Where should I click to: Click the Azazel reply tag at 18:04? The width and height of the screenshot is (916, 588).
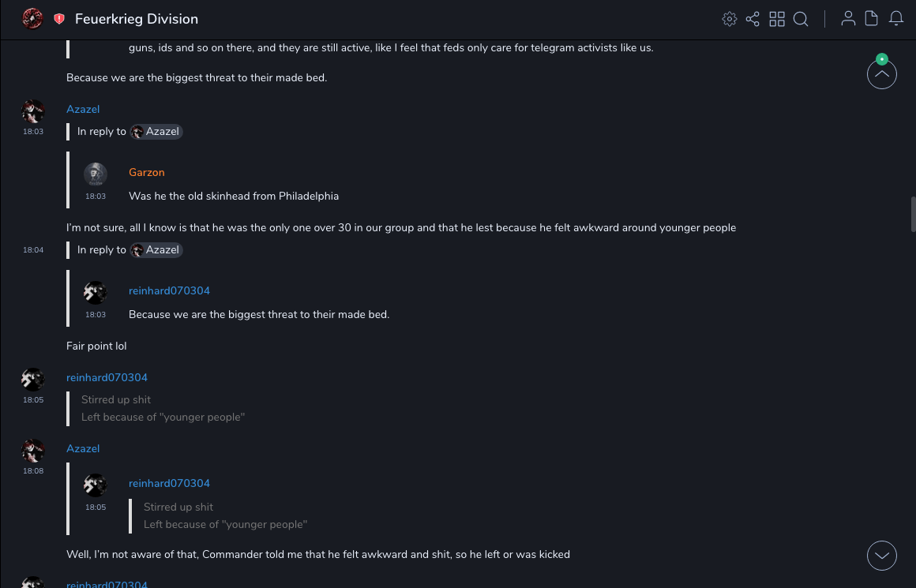156,250
